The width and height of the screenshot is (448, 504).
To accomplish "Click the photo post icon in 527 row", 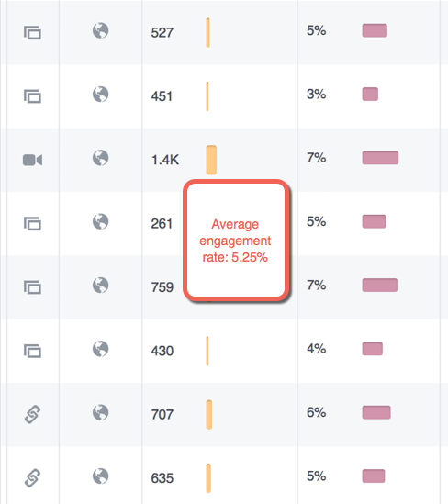I will (32, 32).
